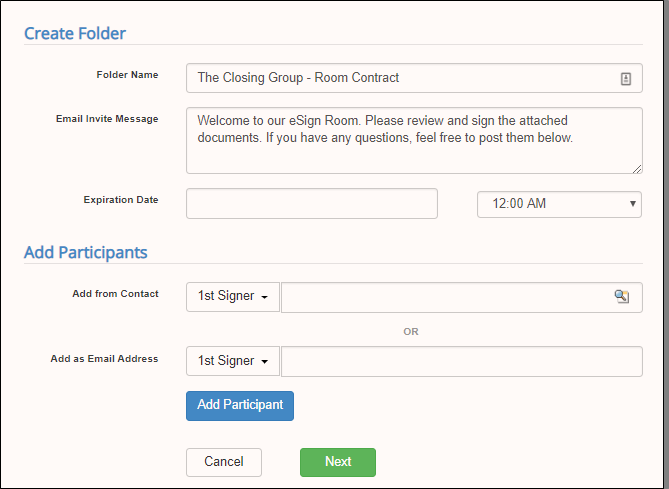
Task: Click the Expiration Date label
Action: [121, 200]
